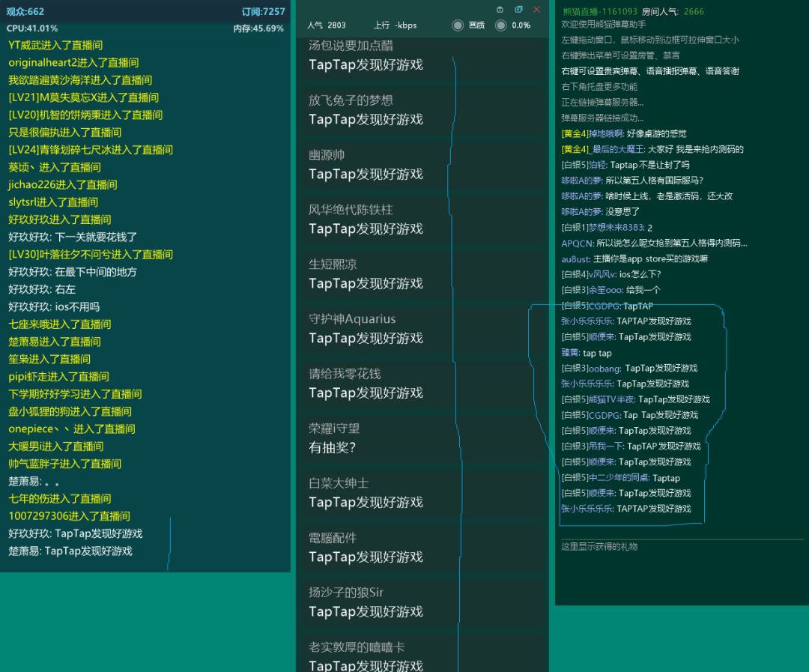Click the blue pop-out window icon
809x672 pixels.
[x=518, y=9]
